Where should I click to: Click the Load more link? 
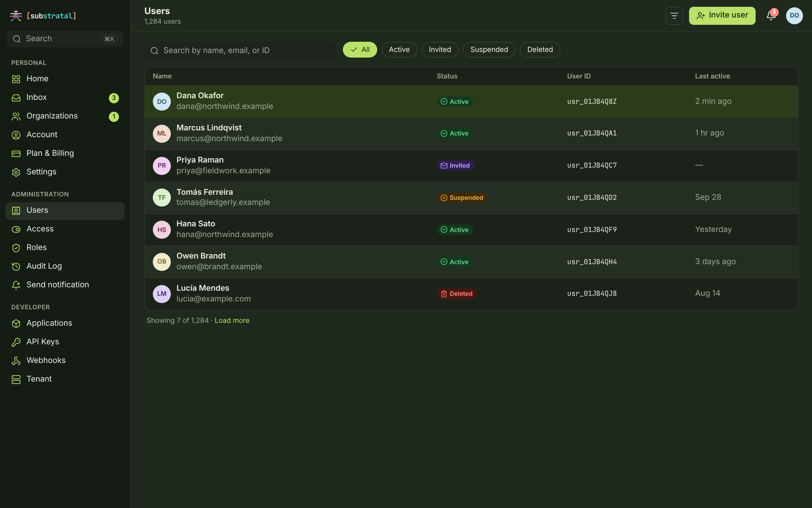[x=232, y=321]
